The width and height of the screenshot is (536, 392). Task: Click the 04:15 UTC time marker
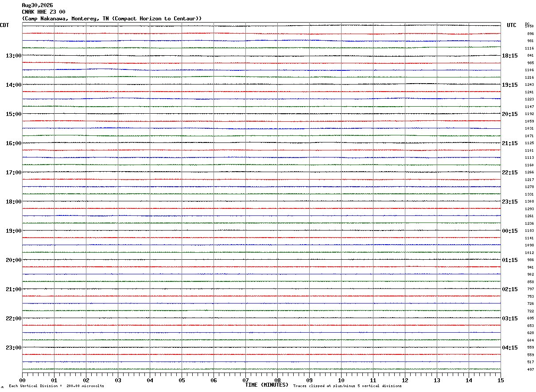pos(509,348)
